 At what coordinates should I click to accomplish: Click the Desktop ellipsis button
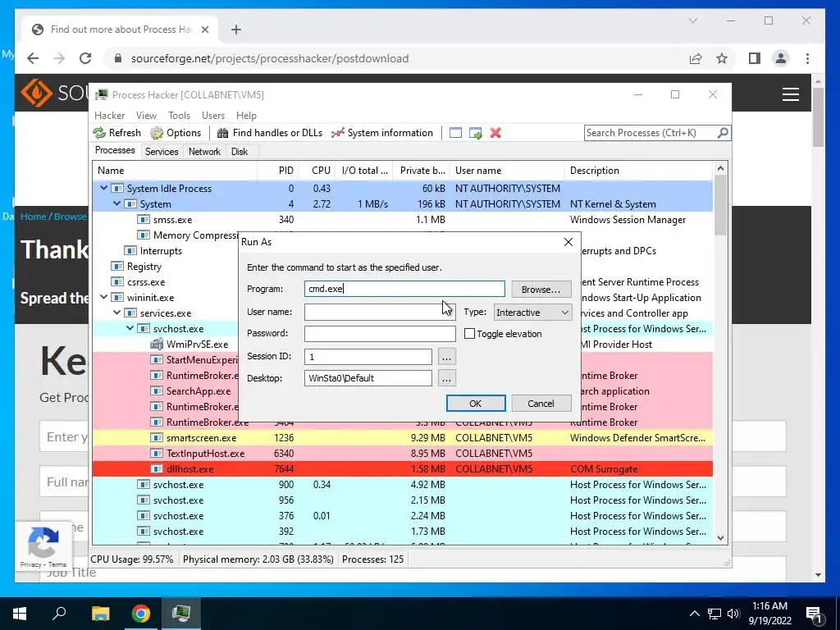[446, 378]
